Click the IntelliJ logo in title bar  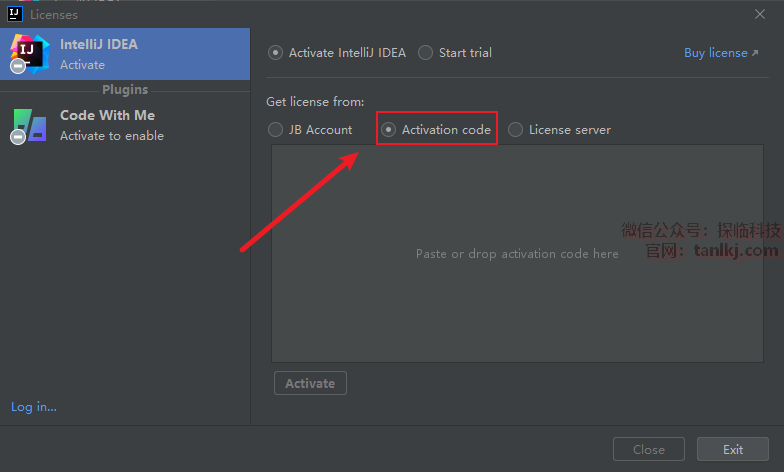(x=15, y=14)
